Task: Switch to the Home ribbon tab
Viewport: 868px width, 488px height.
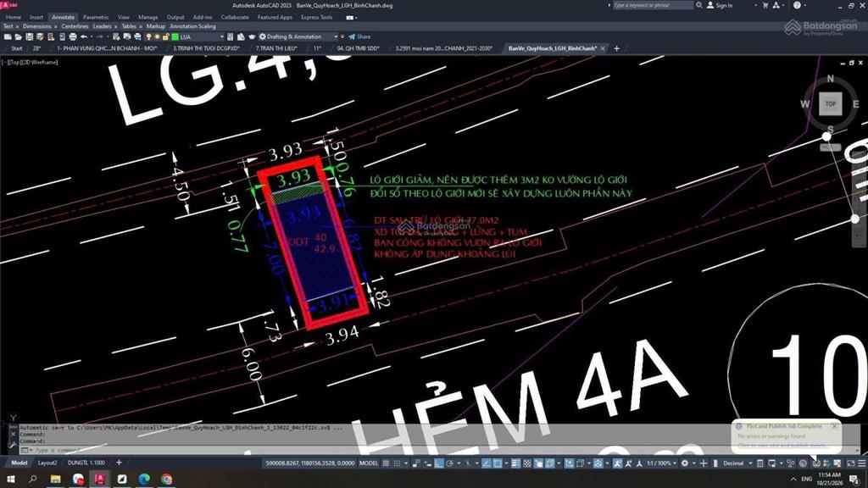Action: pyautogui.click(x=14, y=17)
